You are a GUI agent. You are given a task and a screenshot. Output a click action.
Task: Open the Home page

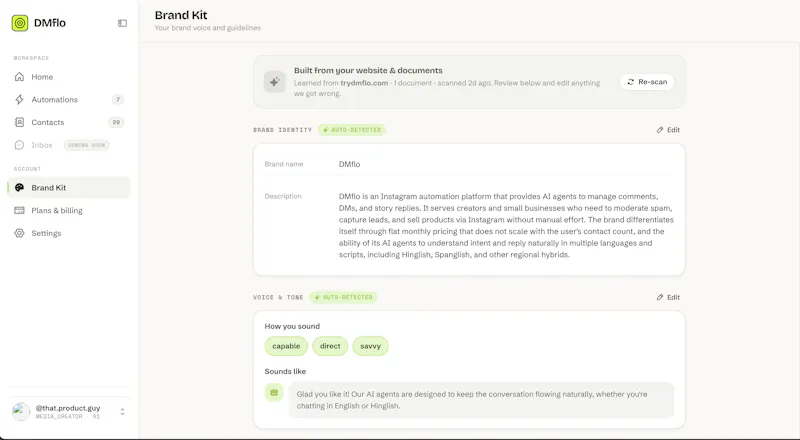69,77
